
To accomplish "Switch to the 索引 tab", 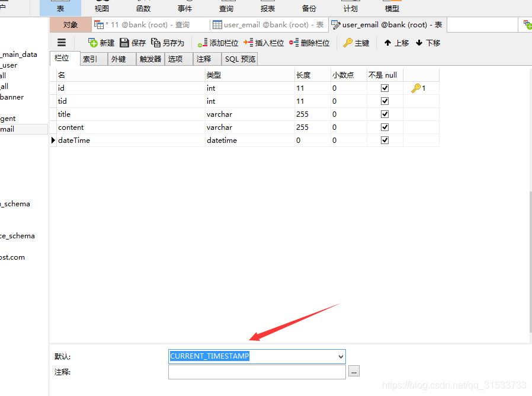I will point(90,58).
